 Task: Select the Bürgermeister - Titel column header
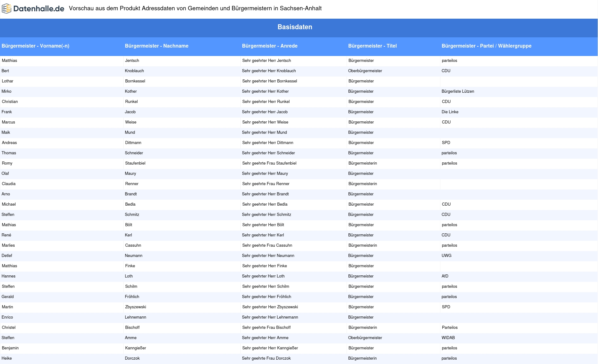373,46
